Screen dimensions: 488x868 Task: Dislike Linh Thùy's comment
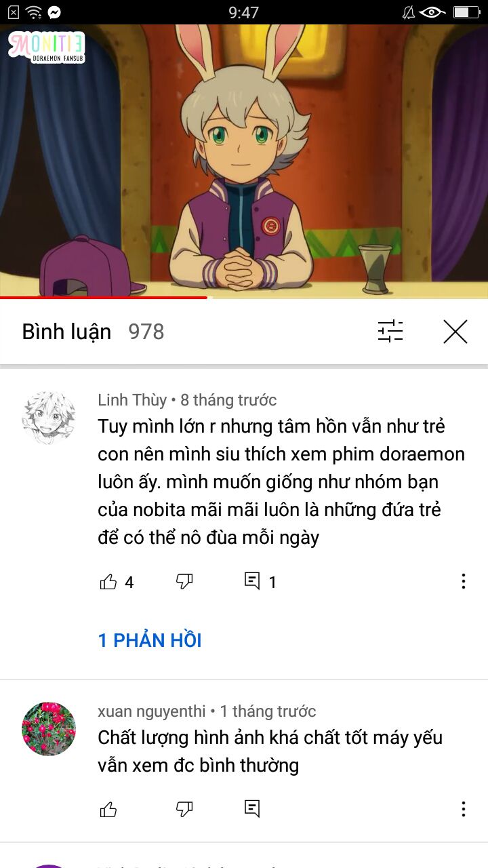[x=184, y=582]
